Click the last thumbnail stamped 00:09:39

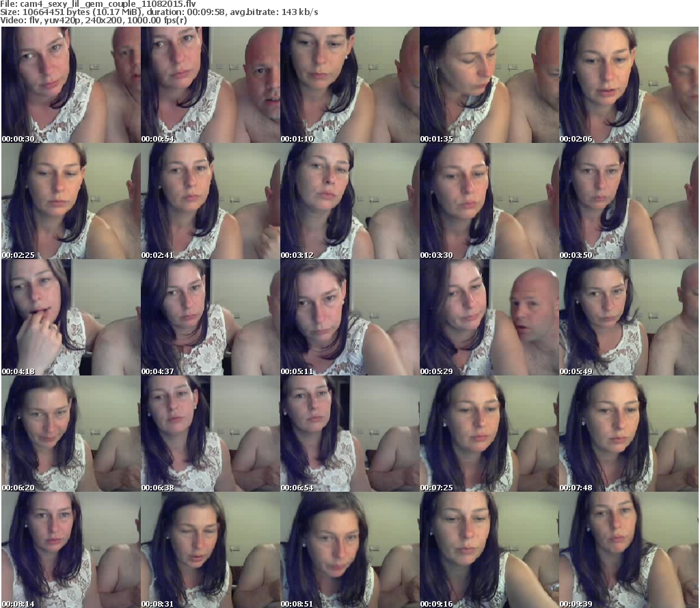pos(629,550)
